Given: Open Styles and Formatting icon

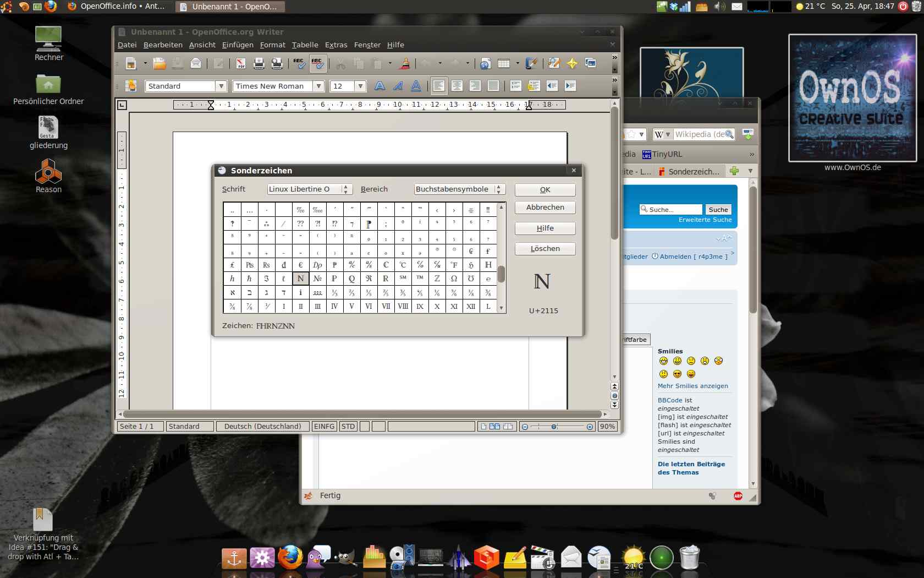Looking at the screenshot, I should [131, 86].
